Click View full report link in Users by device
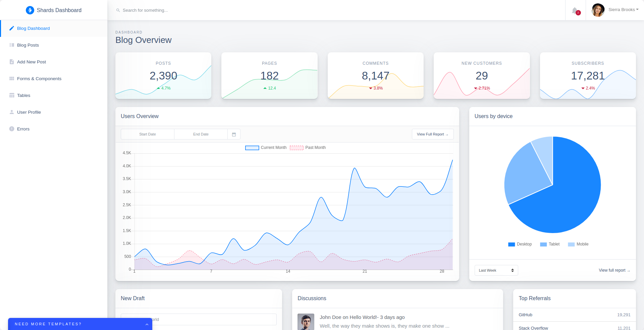644x330 pixels. tap(614, 270)
